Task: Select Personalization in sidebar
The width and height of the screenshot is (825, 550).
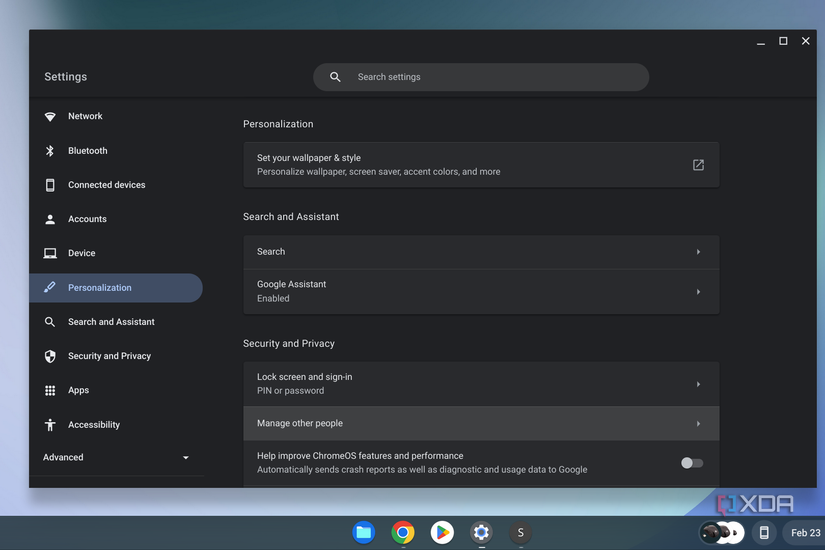Action: pos(116,287)
